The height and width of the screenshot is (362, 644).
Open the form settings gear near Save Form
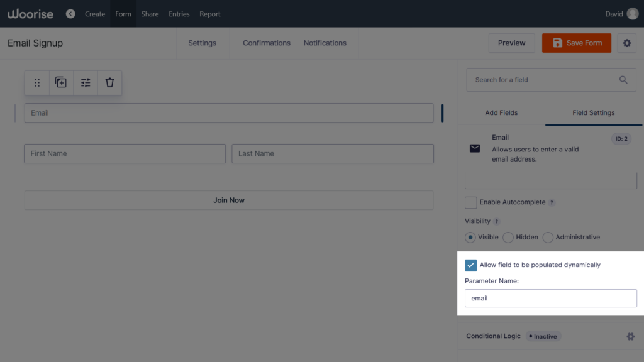[x=626, y=43]
